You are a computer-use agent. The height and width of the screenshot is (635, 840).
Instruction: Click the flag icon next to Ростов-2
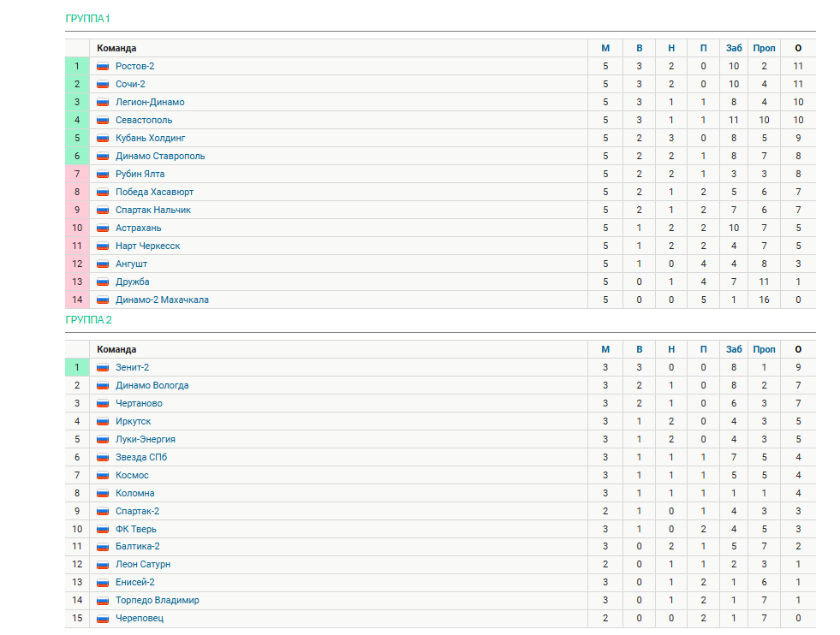pyautogui.click(x=103, y=67)
